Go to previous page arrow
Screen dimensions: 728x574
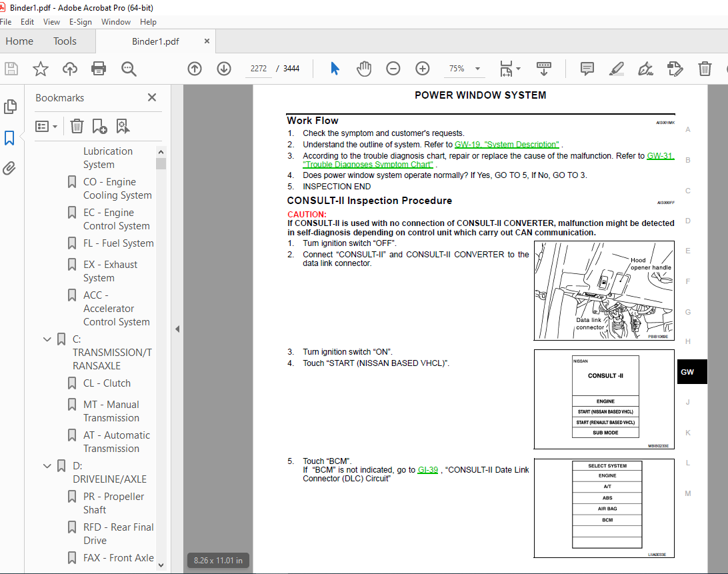click(195, 69)
